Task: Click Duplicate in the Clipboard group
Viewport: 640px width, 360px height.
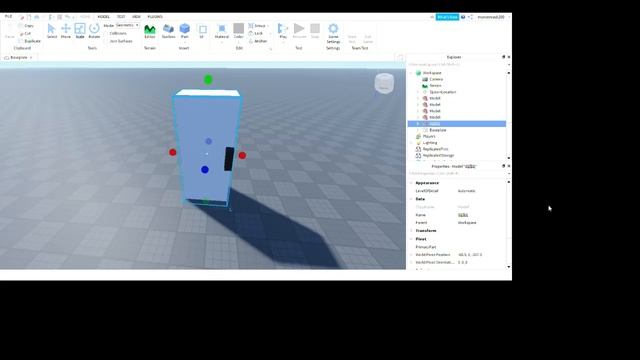Action: [x=29, y=41]
